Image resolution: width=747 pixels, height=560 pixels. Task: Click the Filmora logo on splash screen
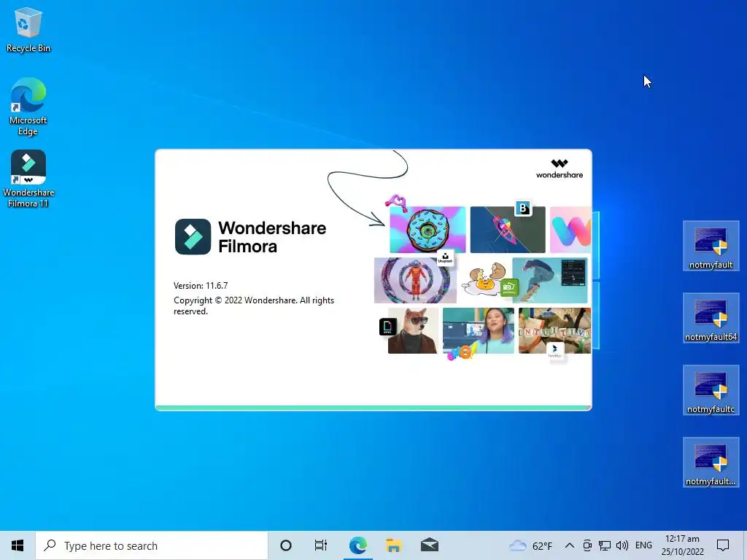pos(193,237)
